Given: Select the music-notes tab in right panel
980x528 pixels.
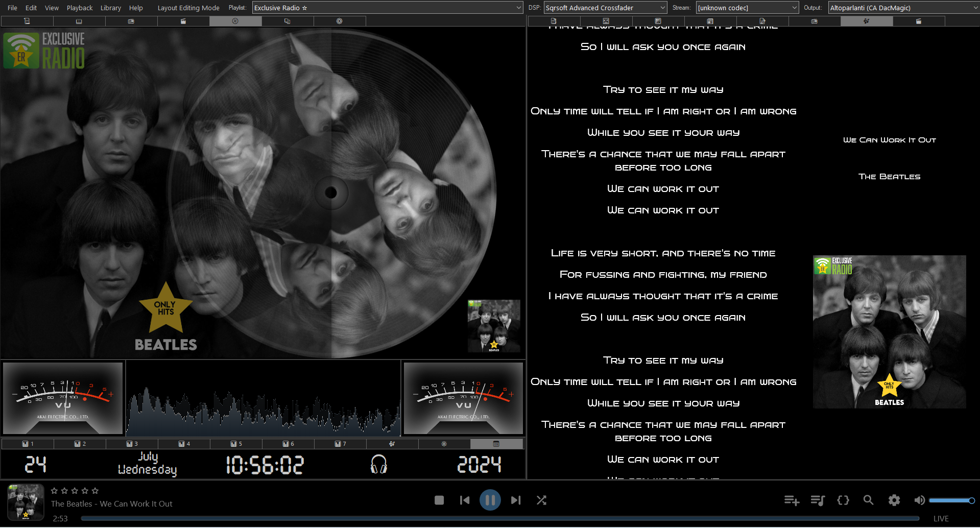Looking at the screenshot, I should 866,21.
